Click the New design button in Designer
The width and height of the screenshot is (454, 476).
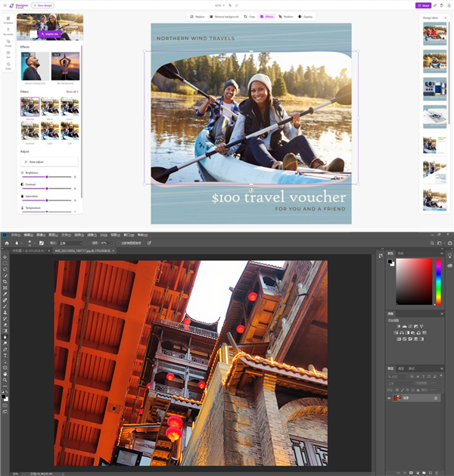43,5
